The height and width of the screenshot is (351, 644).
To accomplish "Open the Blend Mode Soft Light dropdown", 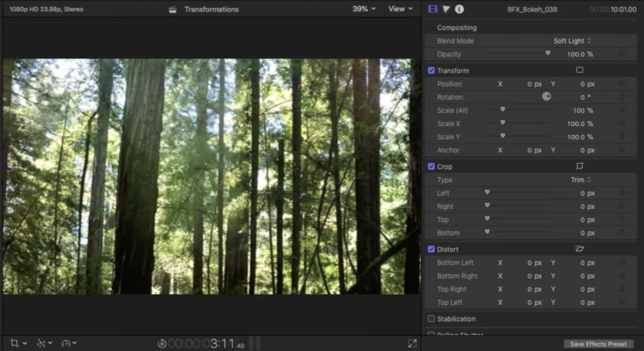I will pyautogui.click(x=572, y=41).
